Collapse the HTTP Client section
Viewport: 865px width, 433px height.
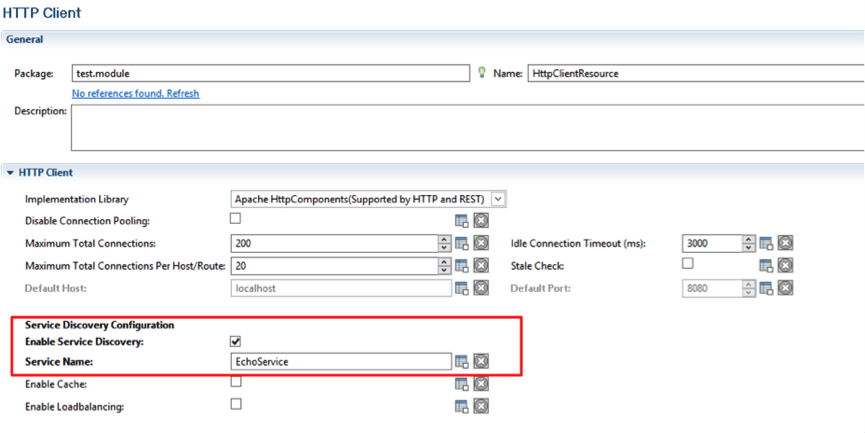tap(10, 173)
